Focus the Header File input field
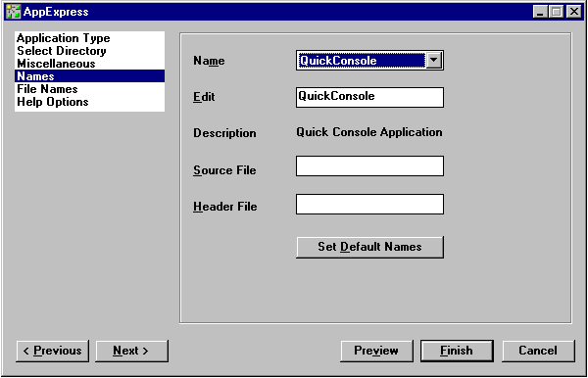Image resolution: width=588 pixels, height=378 pixels. (369, 204)
